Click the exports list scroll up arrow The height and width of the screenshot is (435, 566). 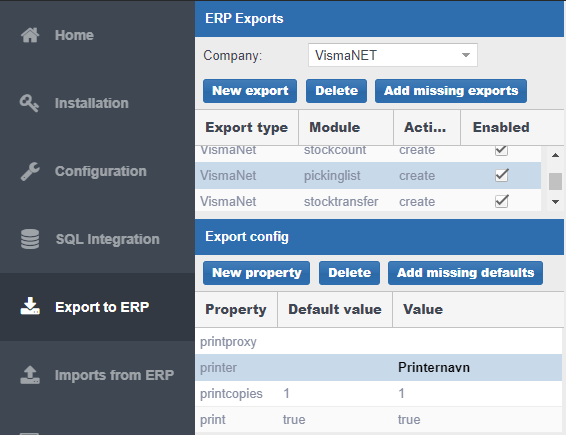tap(556, 155)
